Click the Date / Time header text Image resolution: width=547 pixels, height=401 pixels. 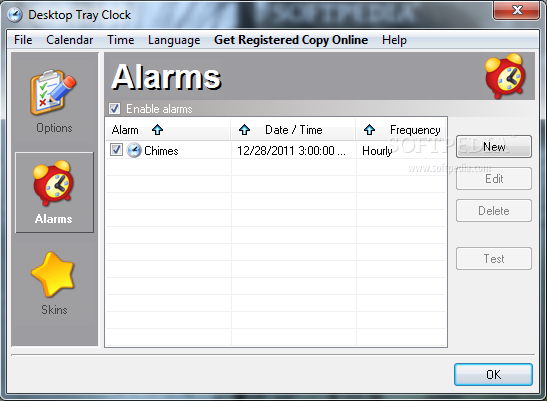pos(294,130)
